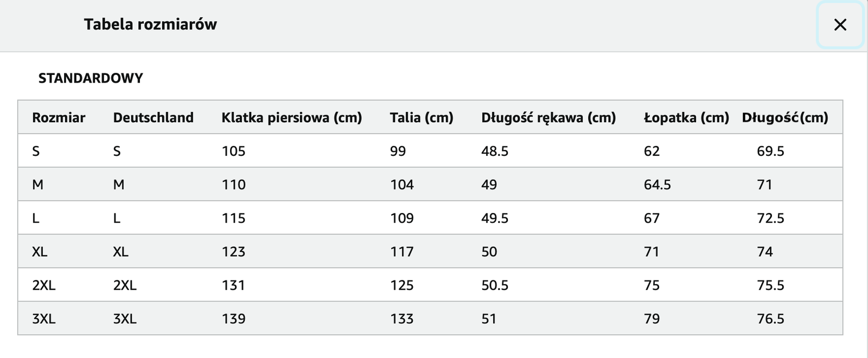The image size is (868, 358).
Task: Select the XL row Deutschland cell
Action: pyautogui.click(x=120, y=252)
